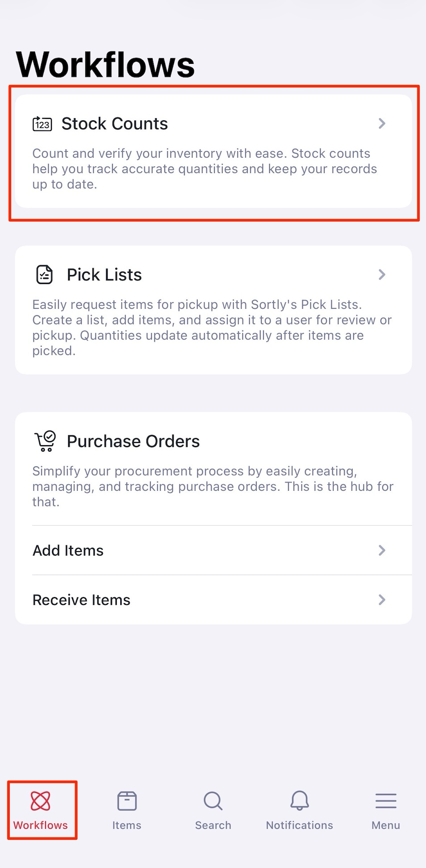
Task: Go to the Search tab label
Action: pos(213,825)
